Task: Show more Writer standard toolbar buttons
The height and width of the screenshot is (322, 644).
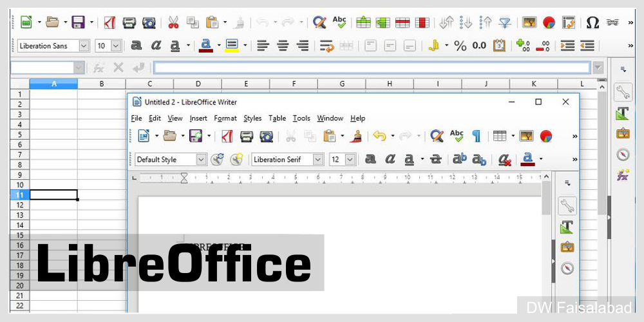Action: click(574, 136)
